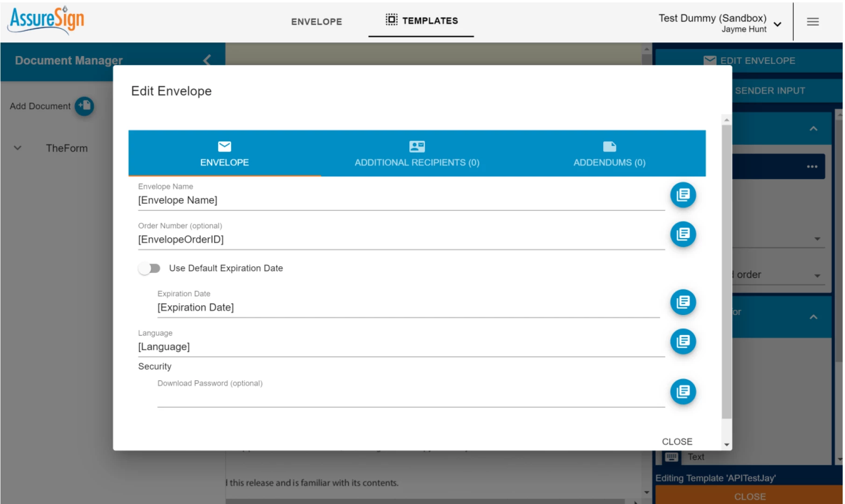This screenshot has height=504, width=845.
Task: Click the Language input field
Action: click(x=401, y=347)
